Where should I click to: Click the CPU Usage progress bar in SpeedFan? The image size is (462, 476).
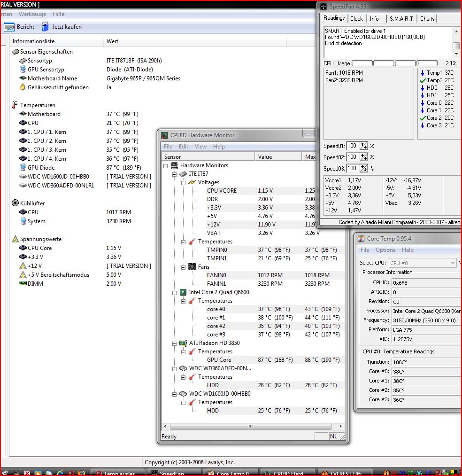pos(395,63)
